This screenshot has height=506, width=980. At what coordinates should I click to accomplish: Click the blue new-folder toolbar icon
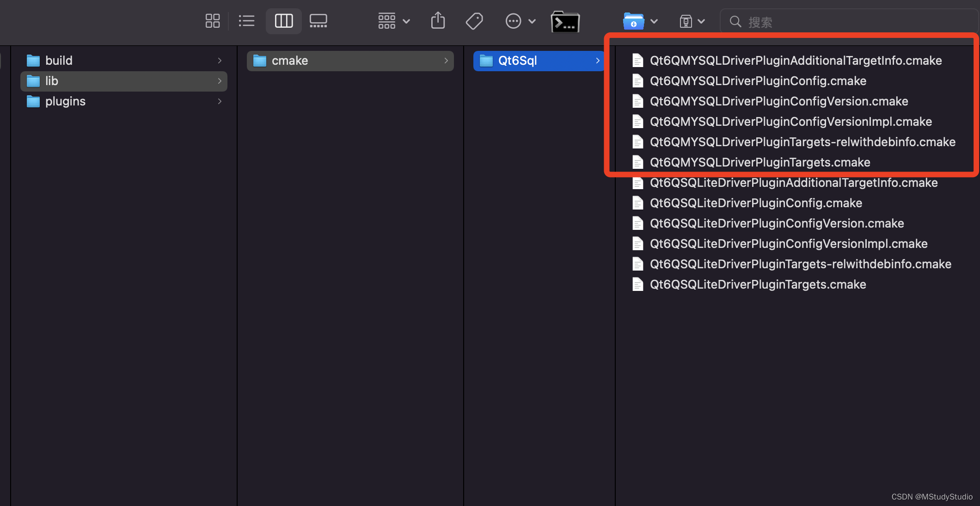tap(633, 21)
